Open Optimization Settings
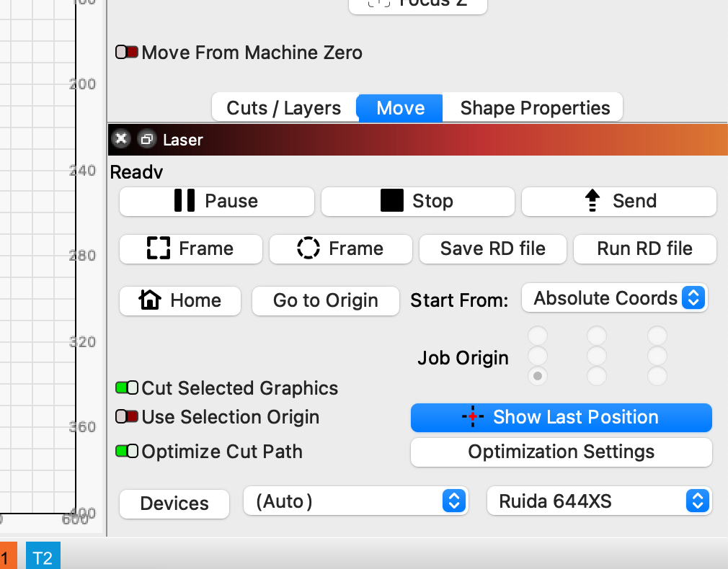The image size is (728, 569). [x=561, y=452]
